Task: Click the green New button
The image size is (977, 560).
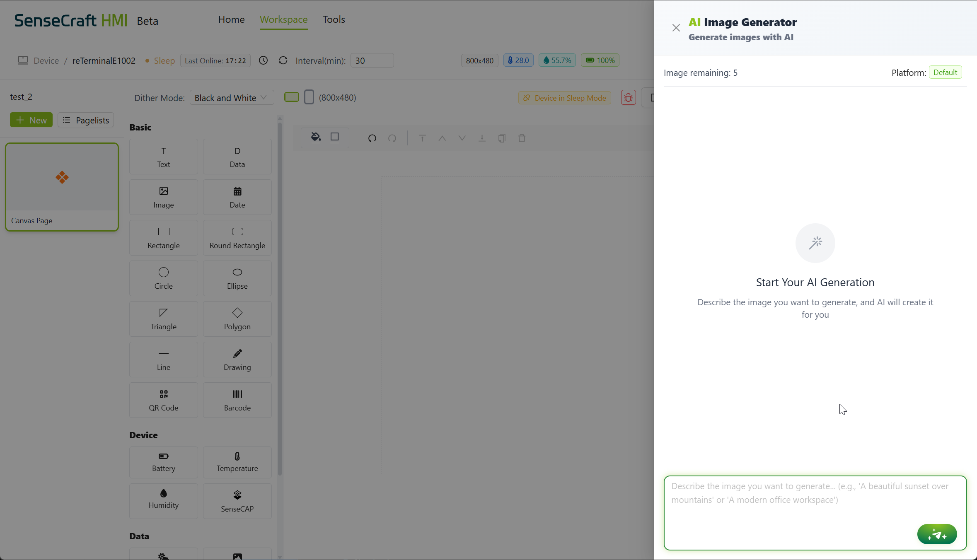Action: 31,120
